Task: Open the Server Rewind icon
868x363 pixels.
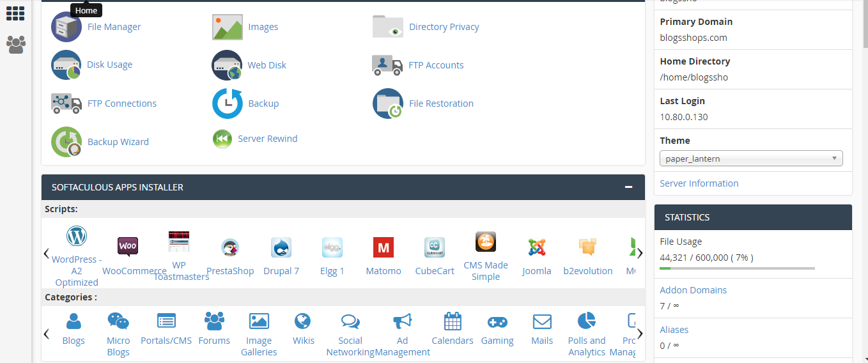Action: point(222,139)
